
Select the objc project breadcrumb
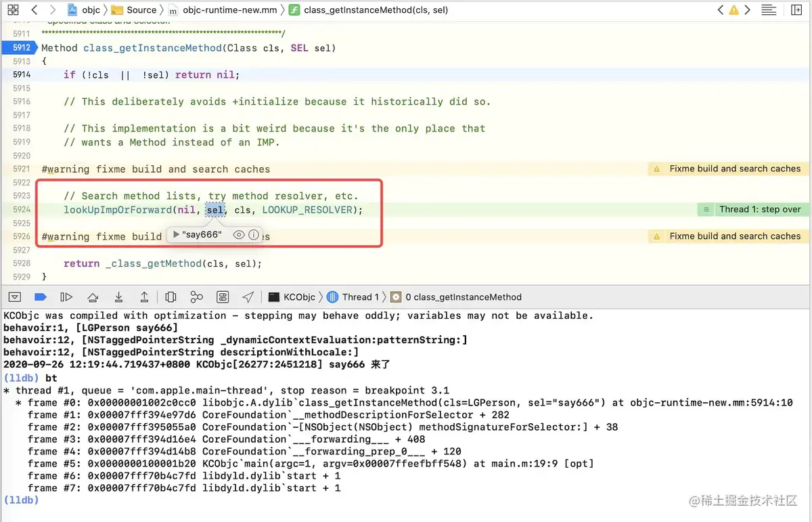coord(85,10)
